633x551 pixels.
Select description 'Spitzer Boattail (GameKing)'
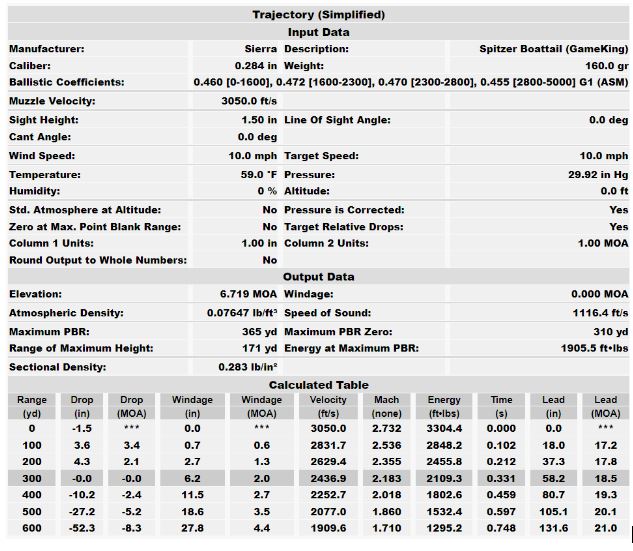553,49
